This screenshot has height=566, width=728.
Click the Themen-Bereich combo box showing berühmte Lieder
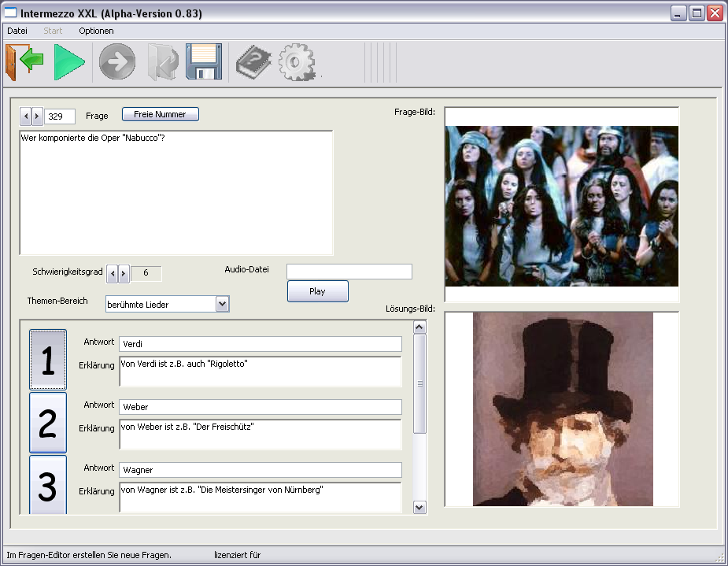pyautogui.click(x=167, y=304)
